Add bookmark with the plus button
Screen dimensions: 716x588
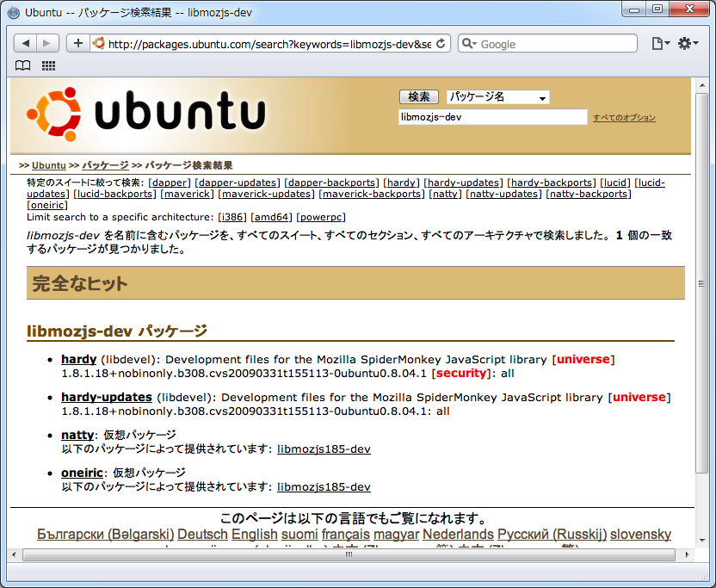click(x=78, y=43)
